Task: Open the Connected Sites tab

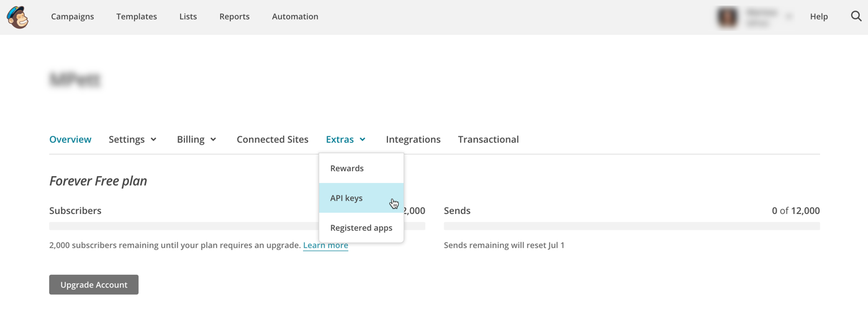Action: point(273,140)
